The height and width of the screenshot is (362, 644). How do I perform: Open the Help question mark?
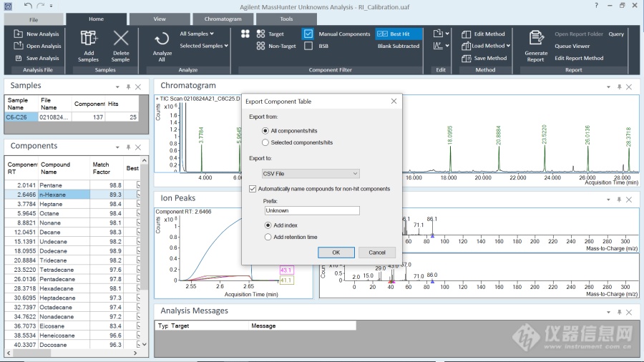596,6
